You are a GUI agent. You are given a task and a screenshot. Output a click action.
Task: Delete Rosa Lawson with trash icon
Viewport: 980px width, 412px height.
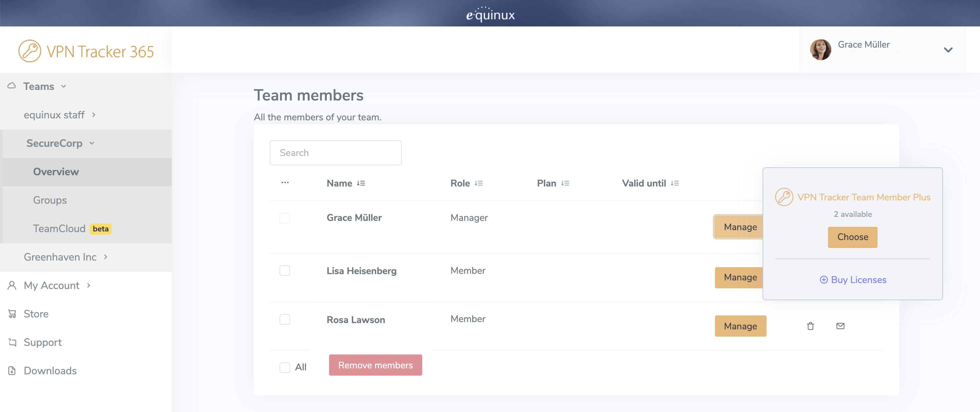(810, 326)
